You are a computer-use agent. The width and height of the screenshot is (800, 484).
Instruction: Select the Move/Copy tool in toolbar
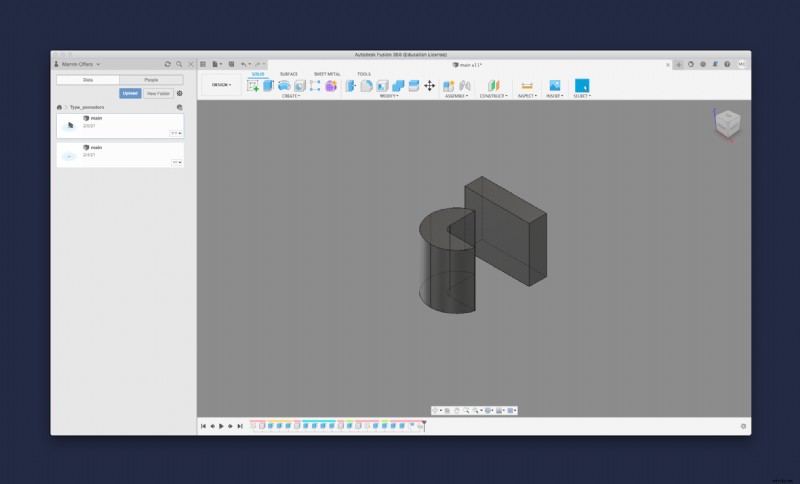coord(430,86)
